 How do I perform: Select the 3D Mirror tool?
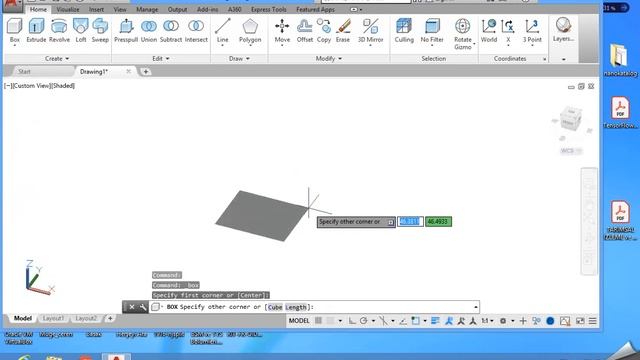(371, 31)
